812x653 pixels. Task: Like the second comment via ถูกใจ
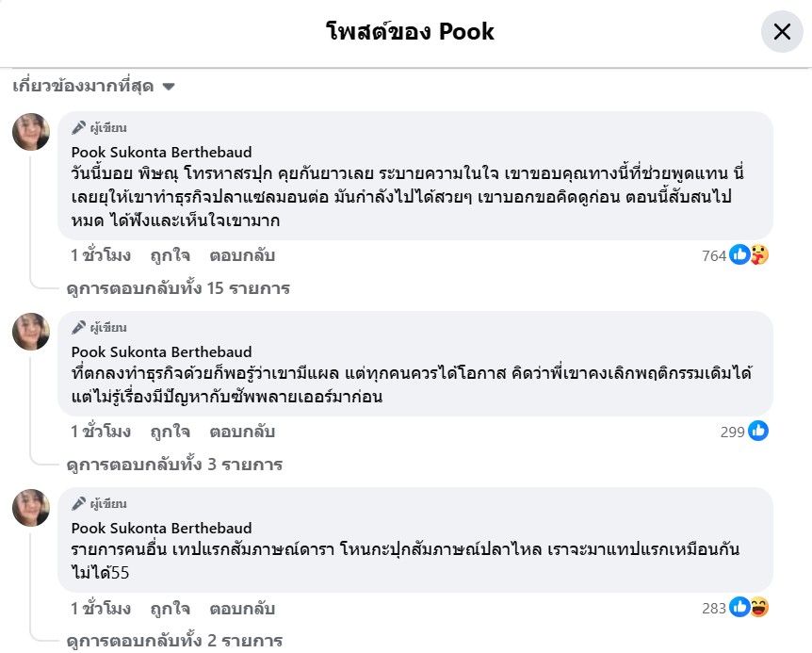[x=170, y=432]
